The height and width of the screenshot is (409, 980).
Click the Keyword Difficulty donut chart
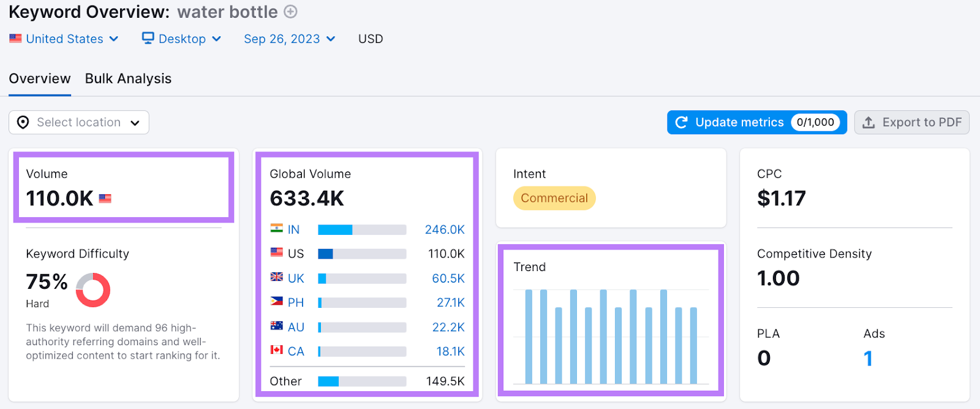pos(93,290)
